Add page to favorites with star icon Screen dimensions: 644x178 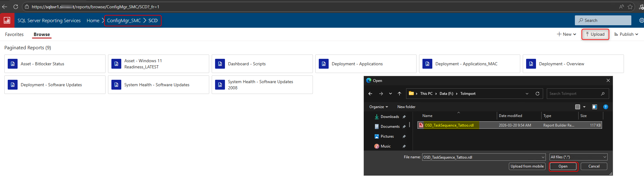(630, 7)
